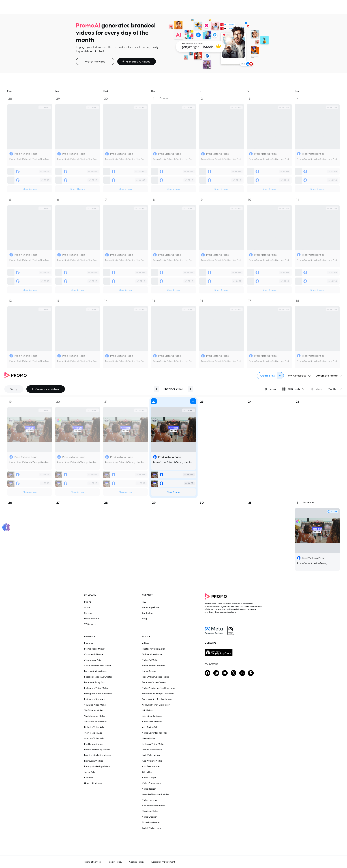Open Promo's YouTube channel in Follow Us
Image resolution: width=347 pixels, height=868 pixels.
(x=225, y=673)
